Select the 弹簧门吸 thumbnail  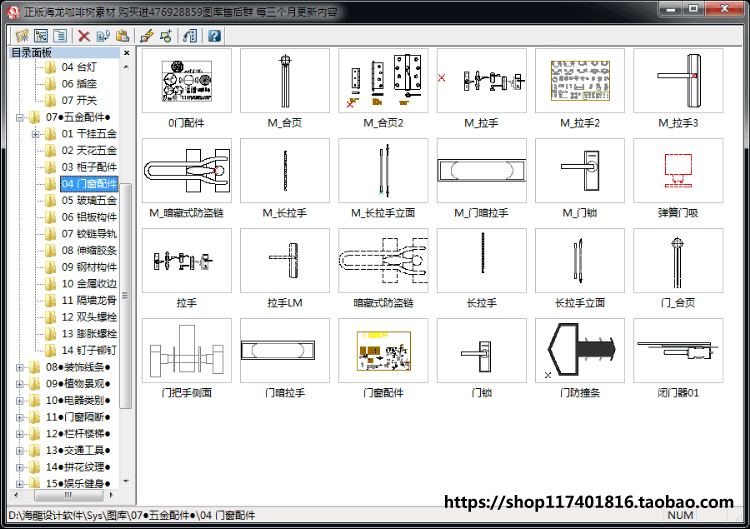[678, 170]
